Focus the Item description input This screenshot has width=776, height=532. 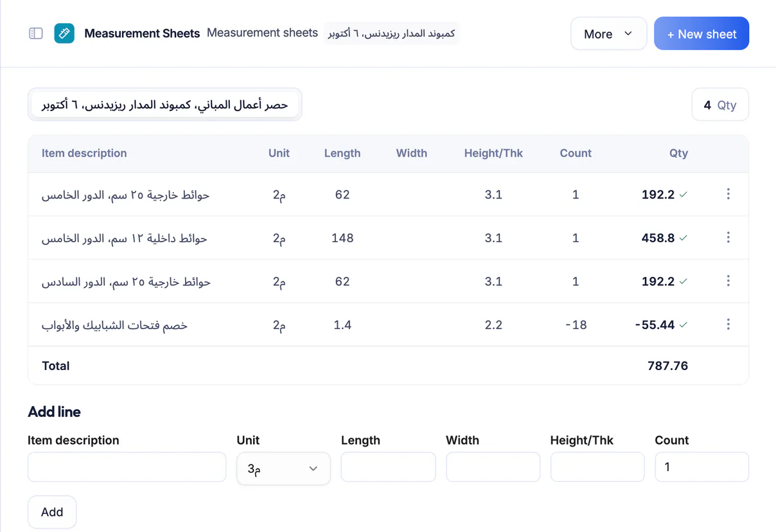127,467
